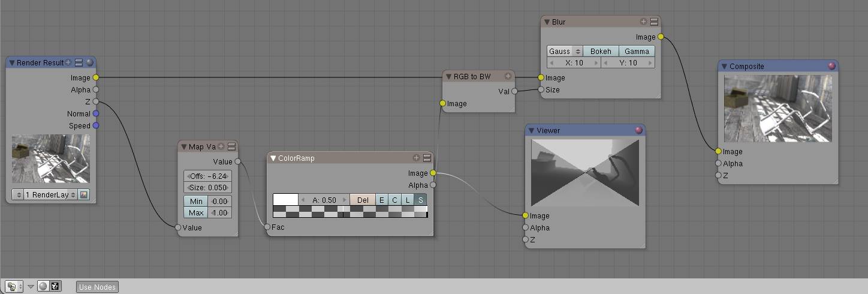Toggle the Bokeh button in Blur
Image resolution: width=868 pixels, height=294 pixels.
(601, 52)
